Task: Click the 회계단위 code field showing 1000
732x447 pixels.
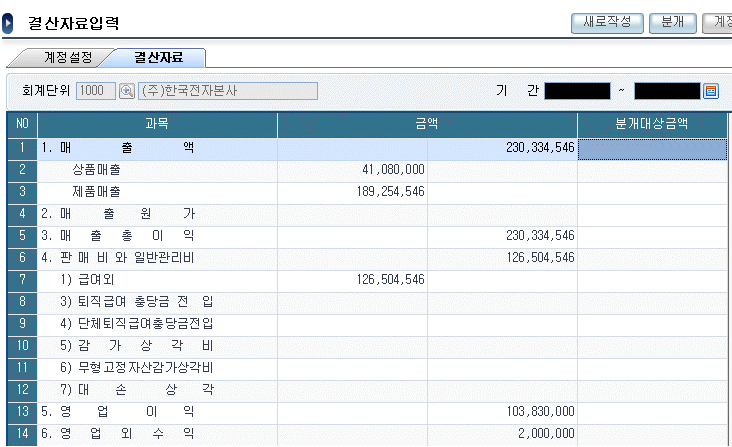Action: click(x=96, y=91)
